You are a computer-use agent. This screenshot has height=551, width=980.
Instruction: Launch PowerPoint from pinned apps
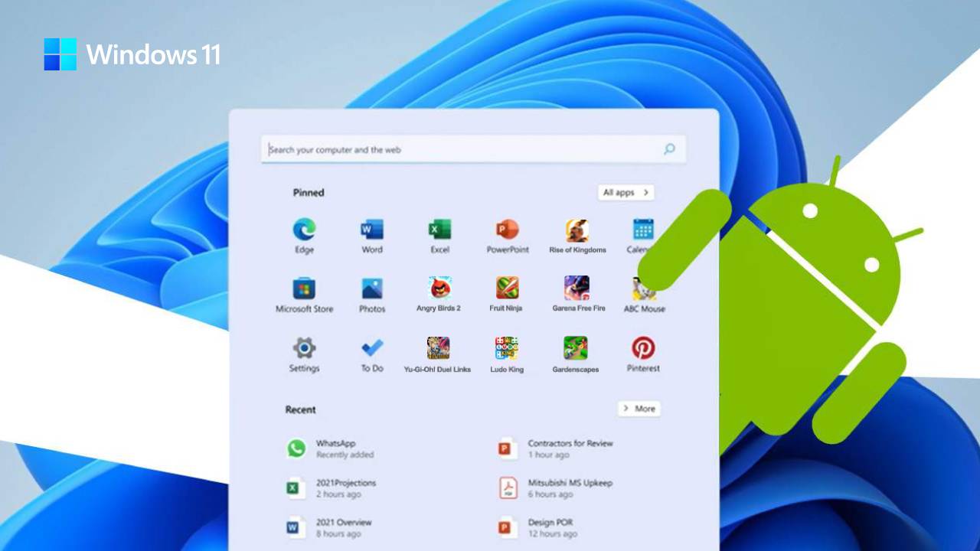point(507,230)
